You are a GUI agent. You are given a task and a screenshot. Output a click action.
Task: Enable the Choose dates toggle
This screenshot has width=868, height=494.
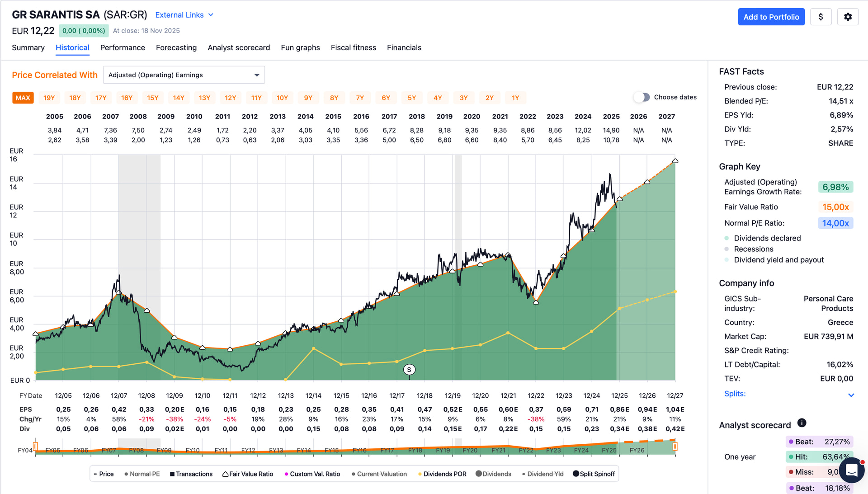click(x=642, y=97)
